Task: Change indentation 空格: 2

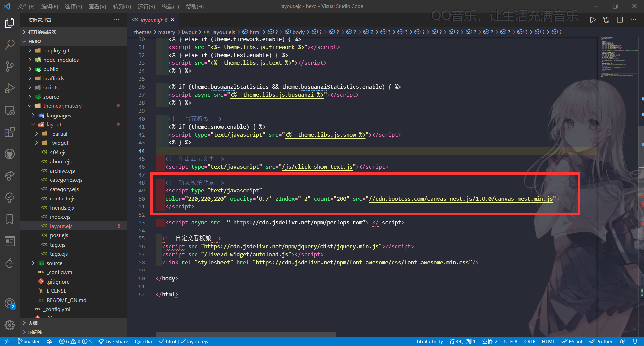Action: pos(490,341)
